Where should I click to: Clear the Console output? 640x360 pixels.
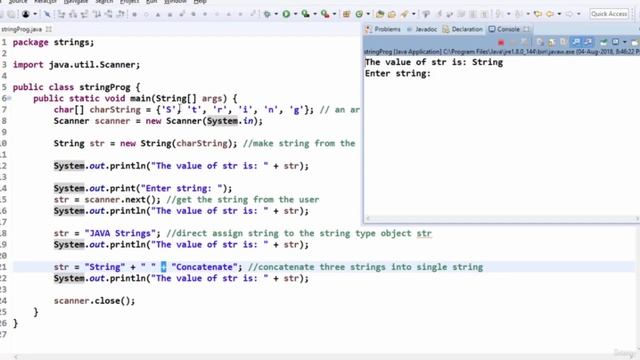click(x=540, y=42)
